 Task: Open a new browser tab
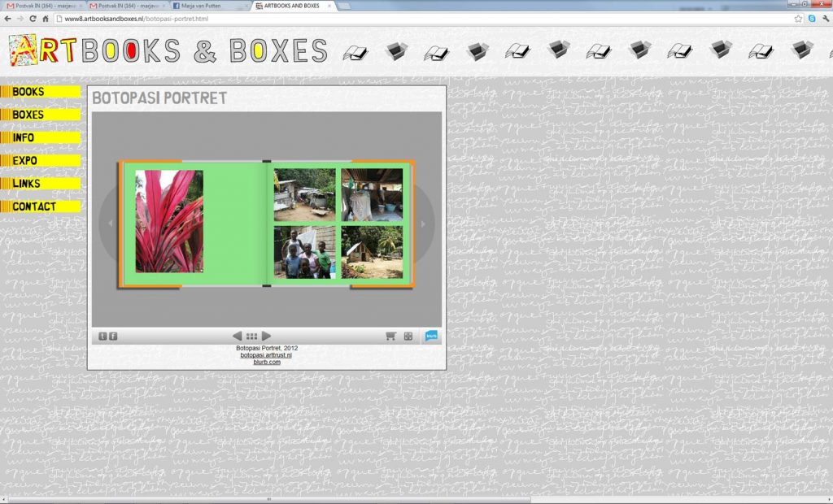coord(344,6)
